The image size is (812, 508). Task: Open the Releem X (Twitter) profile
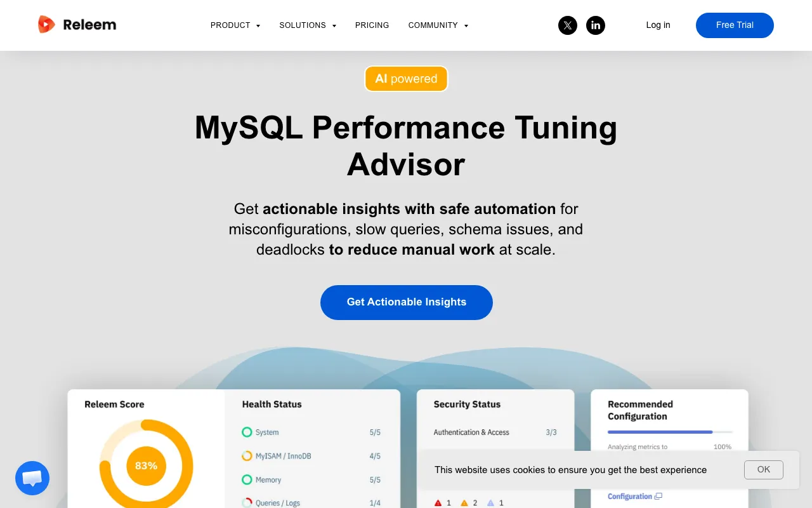[x=568, y=25]
